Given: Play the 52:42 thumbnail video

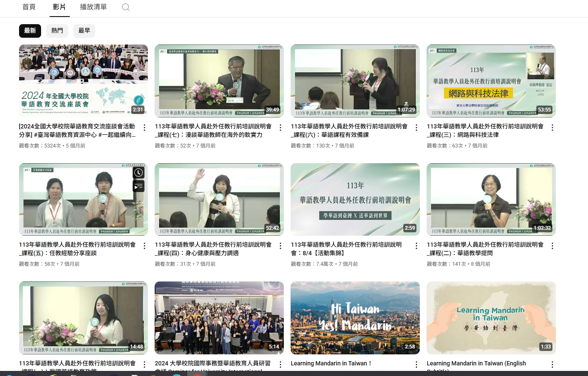Looking at the screenshot, I should point(219,199).
